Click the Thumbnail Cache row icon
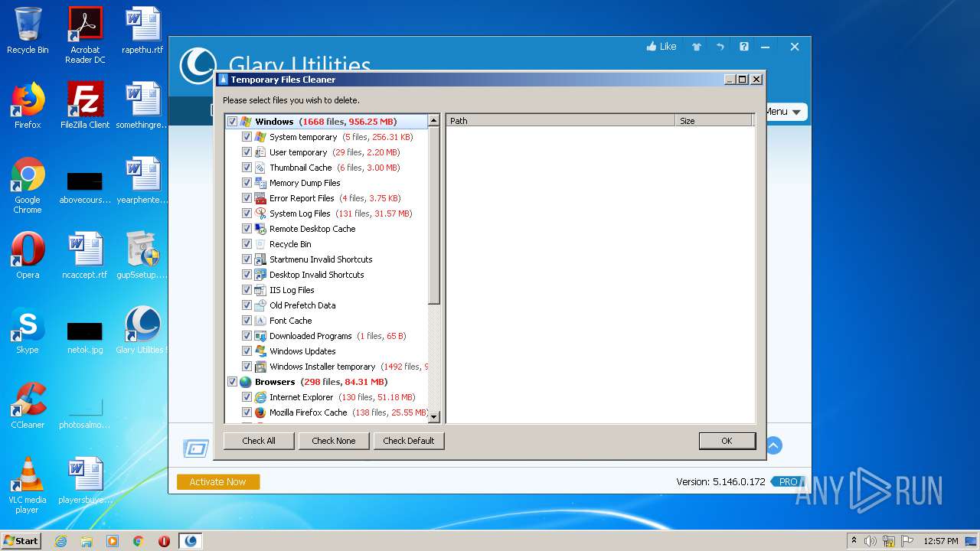 point(260,168)
